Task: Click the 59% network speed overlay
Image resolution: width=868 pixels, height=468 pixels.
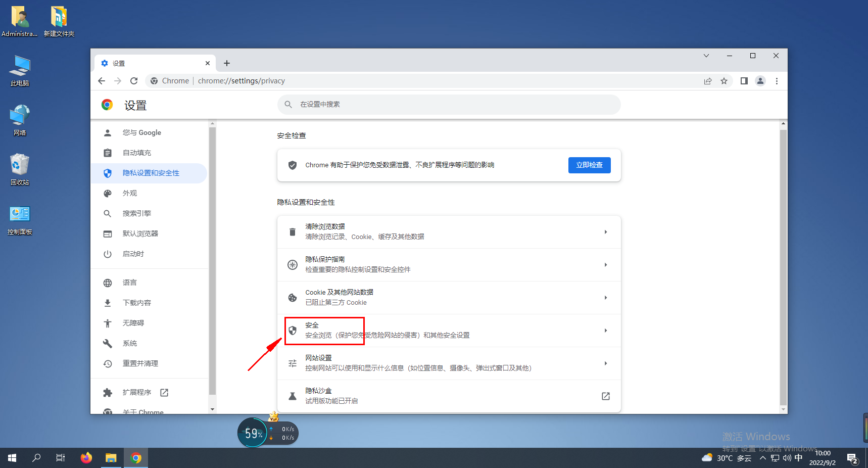Action: point(252,433)
